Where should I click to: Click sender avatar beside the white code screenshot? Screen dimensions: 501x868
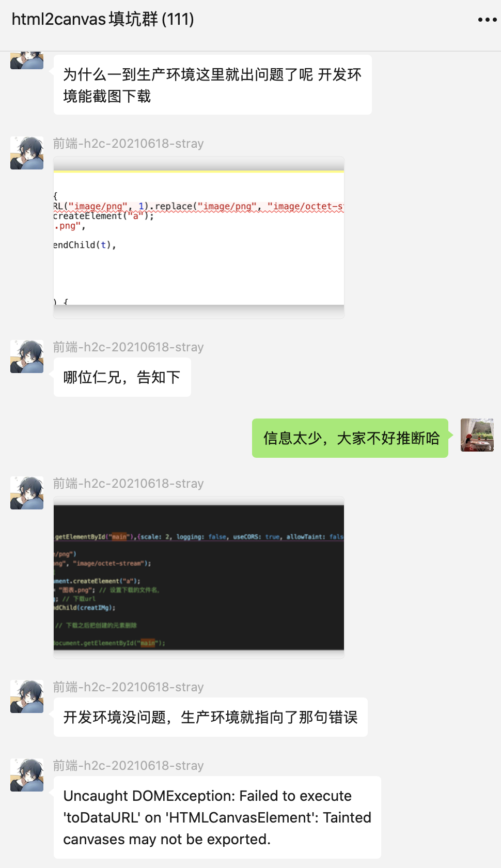tap(27, 153)
